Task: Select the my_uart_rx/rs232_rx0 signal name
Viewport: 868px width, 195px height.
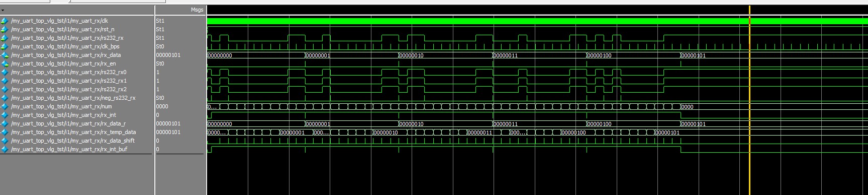Action: coord(68,72)
